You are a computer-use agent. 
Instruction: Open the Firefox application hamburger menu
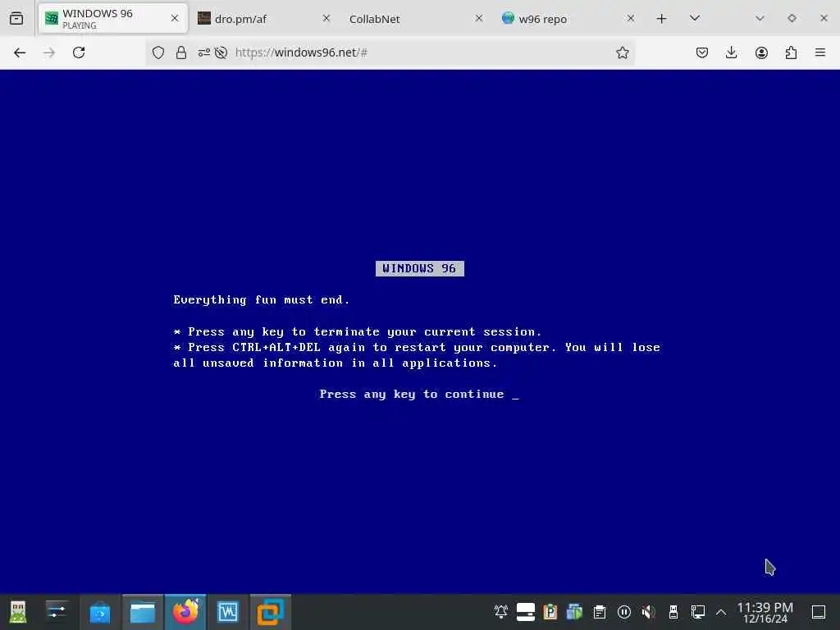(x=820, y=52)
